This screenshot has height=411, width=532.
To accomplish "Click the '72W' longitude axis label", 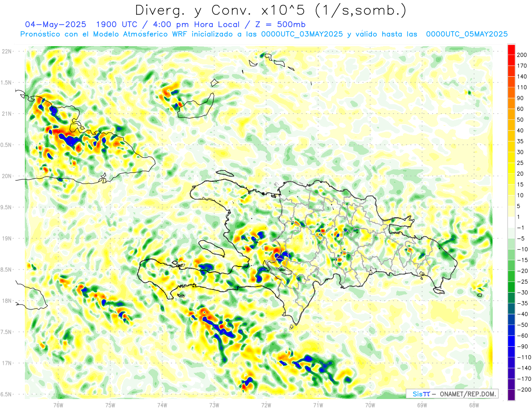I will [x=266, y=404].
